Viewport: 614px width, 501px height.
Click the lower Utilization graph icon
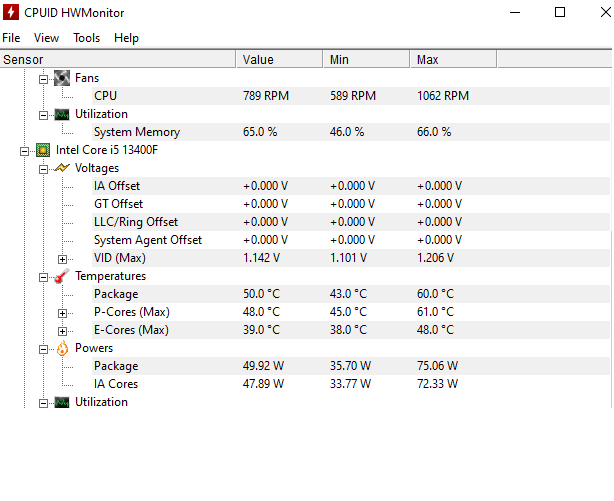(x=62, y=402)
